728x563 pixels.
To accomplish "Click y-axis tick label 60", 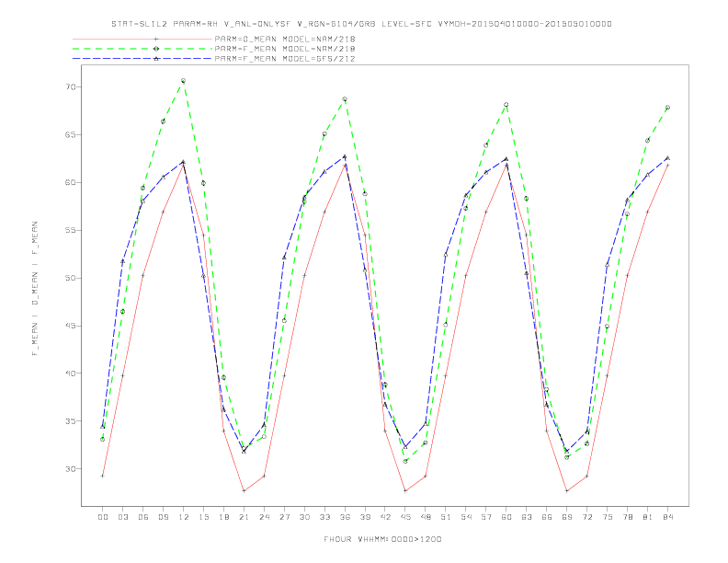I will (71, 182).
